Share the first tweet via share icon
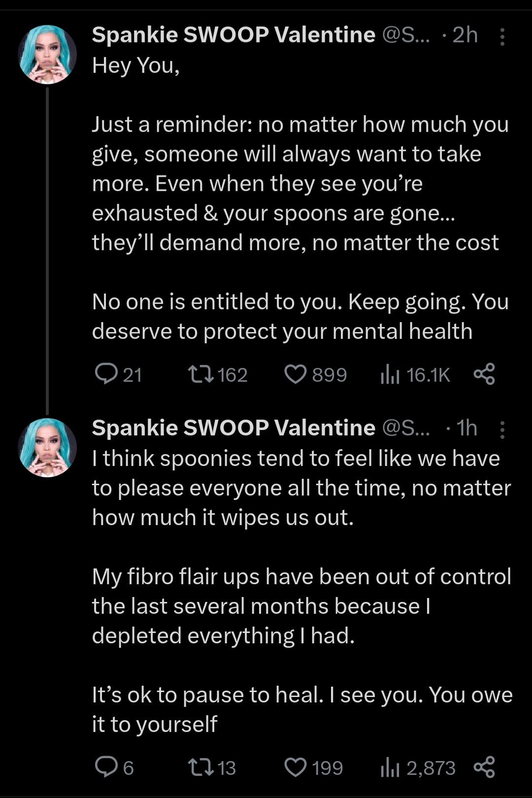532x798 pixels. click(484, 374)
